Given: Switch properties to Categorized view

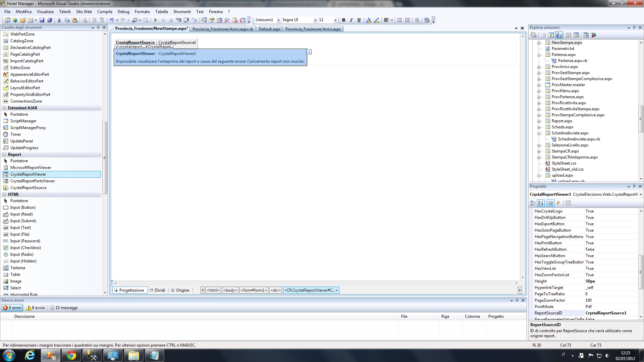Looking at the screenshot, I should 533,203.
